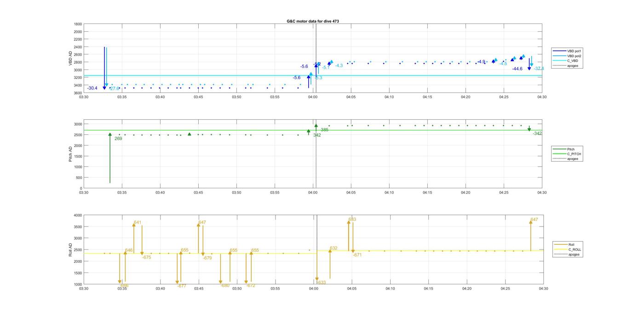The width and height of the screenshot is (644, 319).
Task: Click the '-679' roll data label
Action: (207, 258)
